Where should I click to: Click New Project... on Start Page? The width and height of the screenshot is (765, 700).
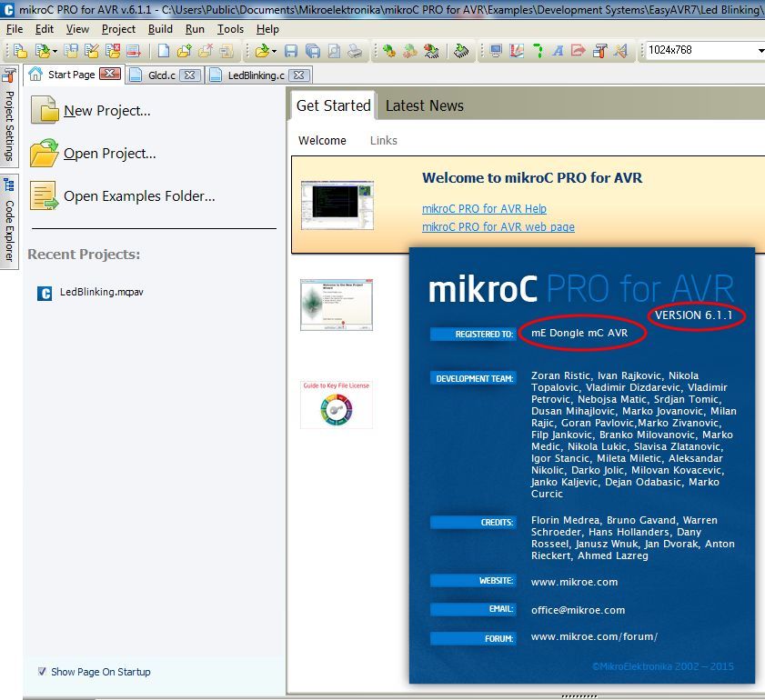pos(90,111)
